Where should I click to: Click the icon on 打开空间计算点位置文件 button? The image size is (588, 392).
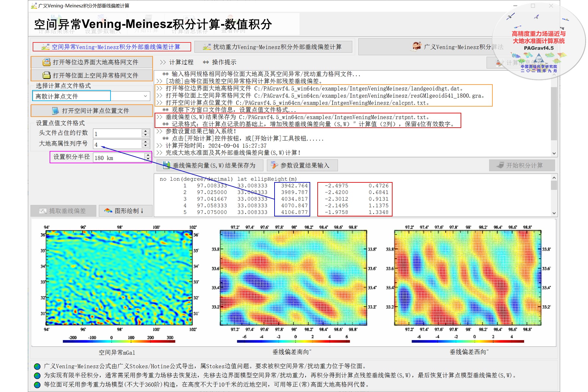(55, 111)
